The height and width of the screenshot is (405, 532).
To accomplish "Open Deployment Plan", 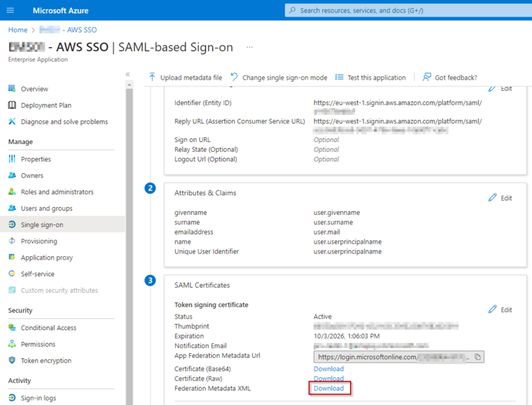I will (x=46, y=105).
